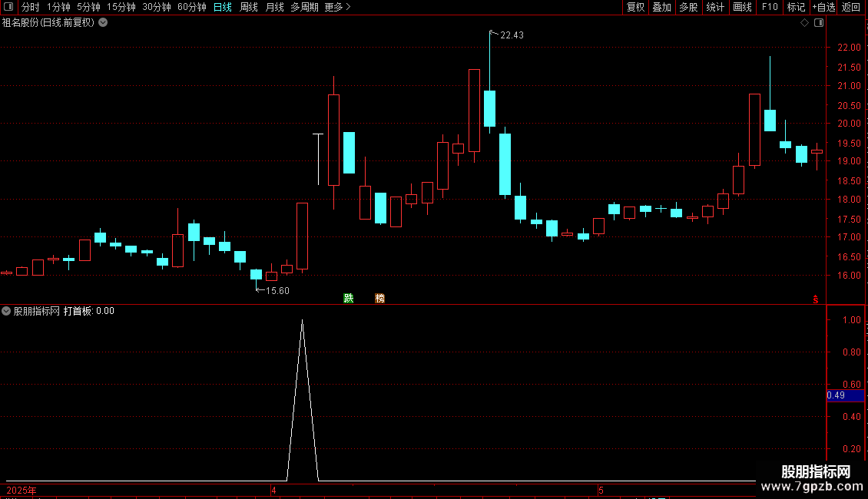Click the 16.00 price axis label
This screenshot has width=868, height=499.
tap(849, 275)
